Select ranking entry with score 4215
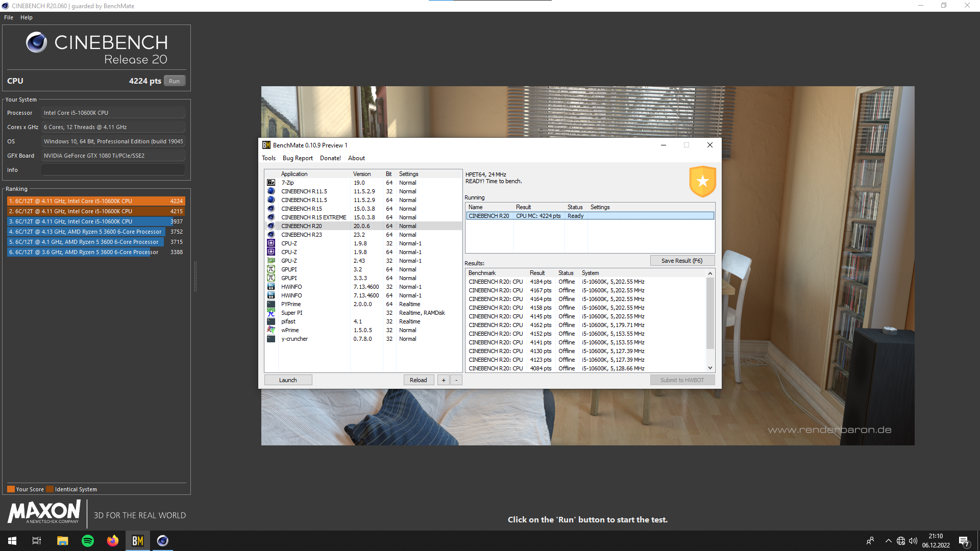The image size is (980, 551). 96,211
